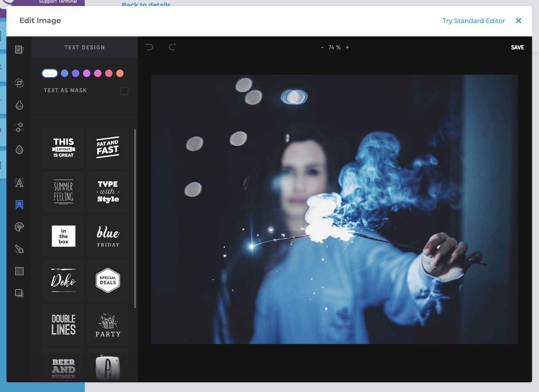Open the Frames tool
Screen dimensions: 539x392
click(x=19, y=271)
